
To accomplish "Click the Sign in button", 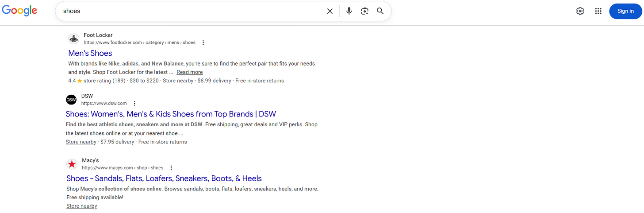I will click(625, 11).
